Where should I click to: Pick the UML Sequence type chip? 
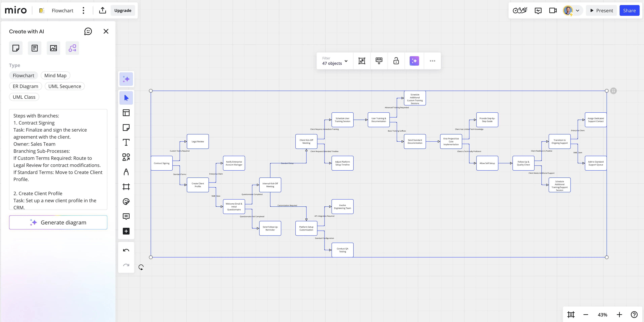pyautogui.click(x=64, y=86)
